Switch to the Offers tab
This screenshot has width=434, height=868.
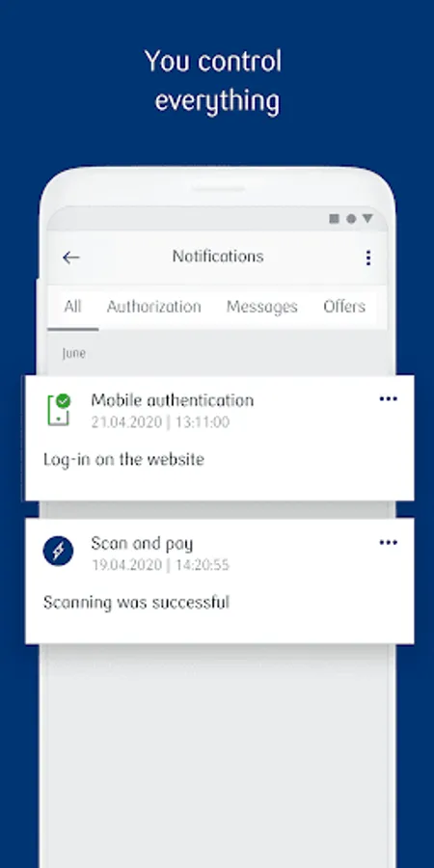pyautogui.click(x=344, y=307)
